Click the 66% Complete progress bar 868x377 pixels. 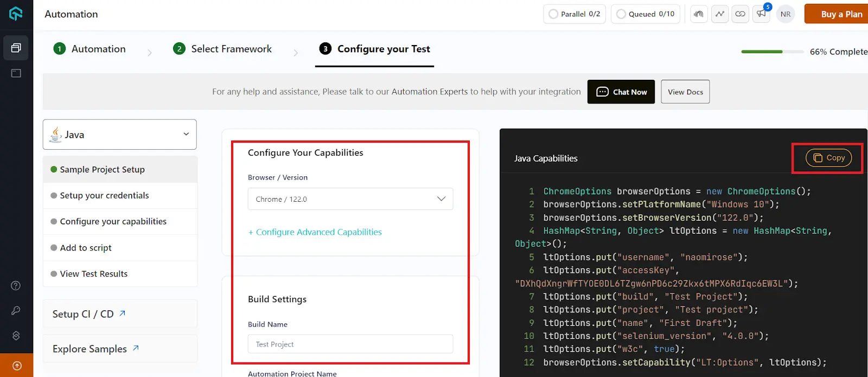(x=772, y=52)
